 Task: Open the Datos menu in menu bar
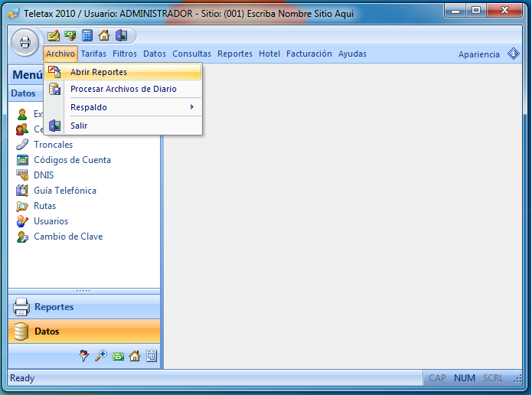[x=155, y=54]
